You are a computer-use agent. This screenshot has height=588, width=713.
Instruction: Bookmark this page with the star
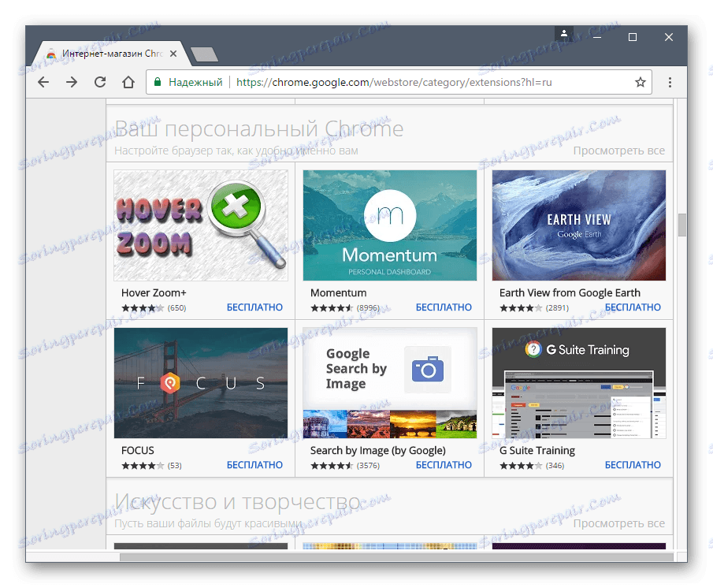(x=641, y=82)
